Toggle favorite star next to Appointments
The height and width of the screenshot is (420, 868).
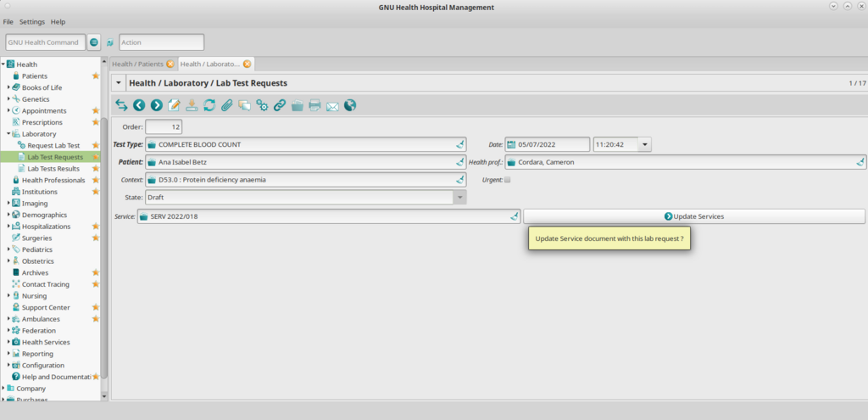click(x=96, y=111)
